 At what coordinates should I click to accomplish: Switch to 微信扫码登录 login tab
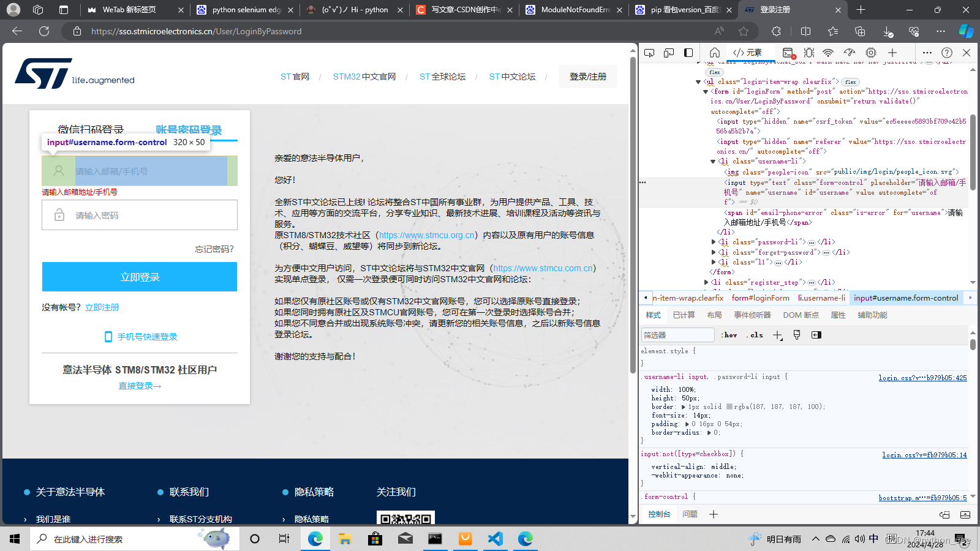point(91,129)
